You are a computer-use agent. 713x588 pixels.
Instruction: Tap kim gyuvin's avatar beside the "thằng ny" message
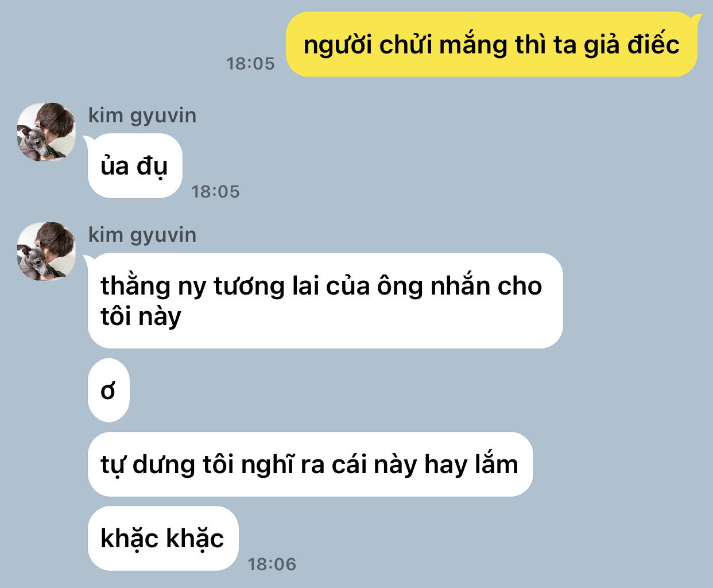click(46, 252)
